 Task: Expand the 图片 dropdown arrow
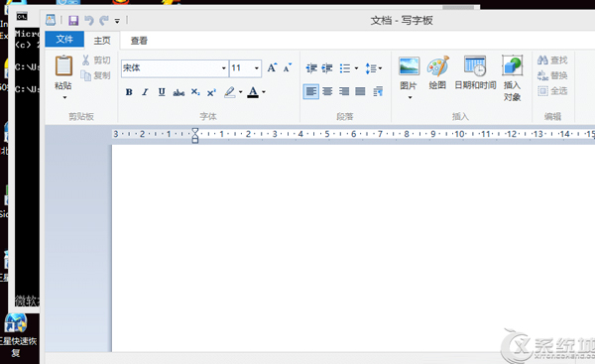(x=410, y=97)
